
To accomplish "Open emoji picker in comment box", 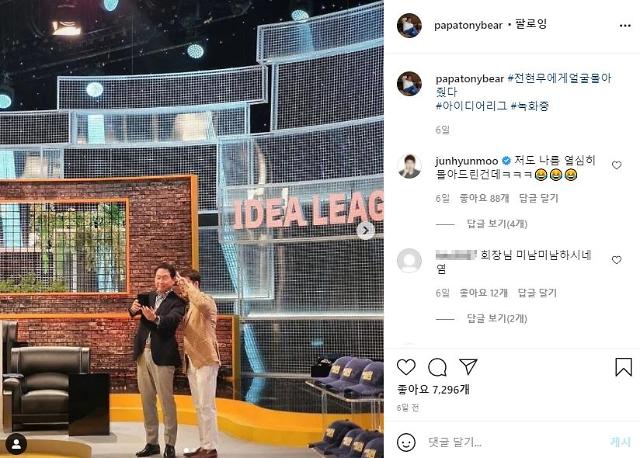I will (406, 442).
